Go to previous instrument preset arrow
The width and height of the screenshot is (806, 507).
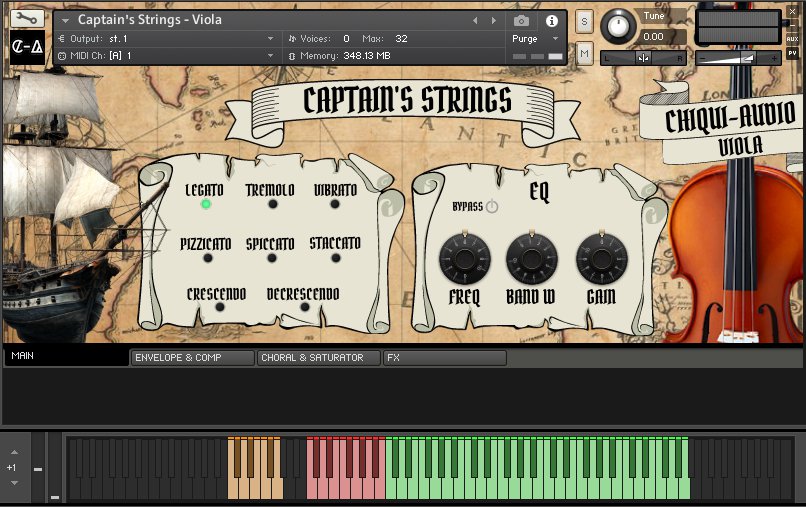[x=476, y=20]
